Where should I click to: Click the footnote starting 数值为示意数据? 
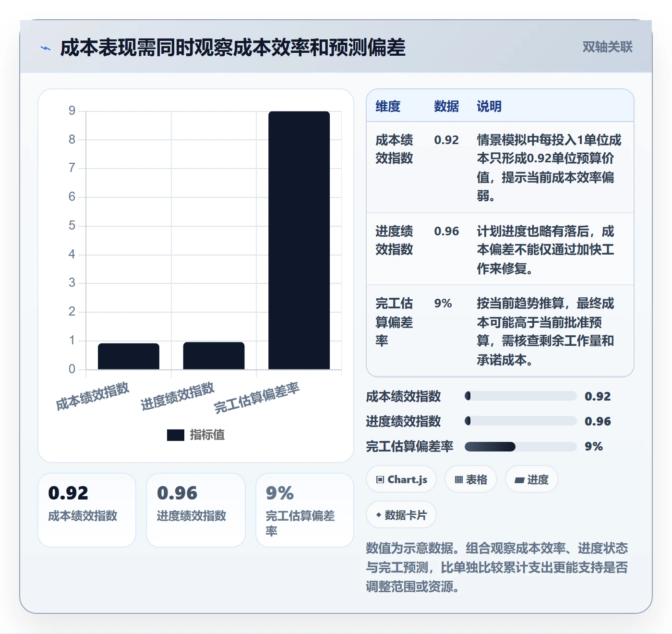(497, 567)
